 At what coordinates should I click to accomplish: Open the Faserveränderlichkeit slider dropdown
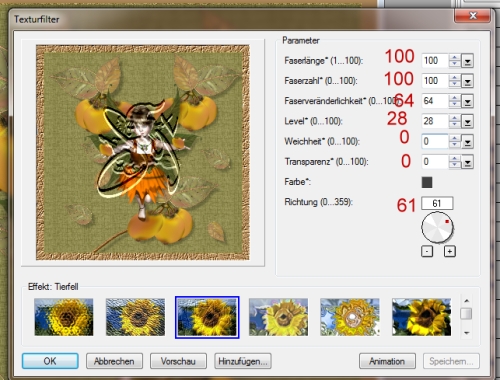pyautogui.click(x=467, y=101)
